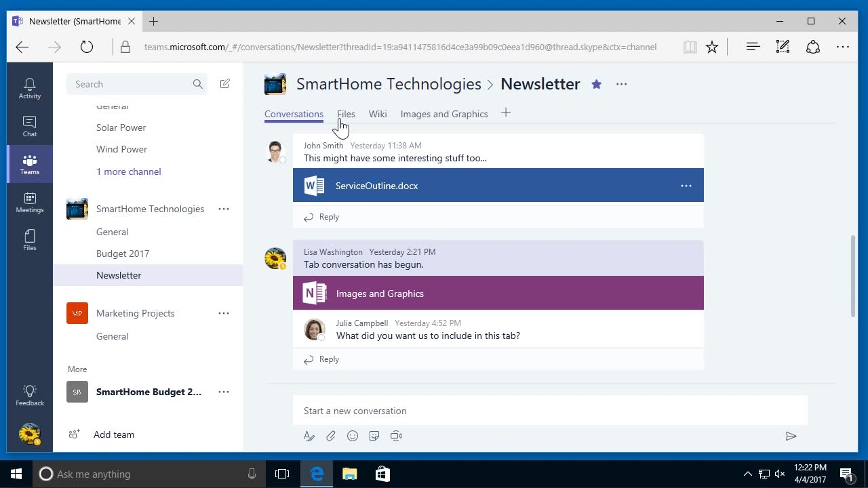Go back in the browser
The height and width of the screenshot is (488, 868).
(22, 47)
